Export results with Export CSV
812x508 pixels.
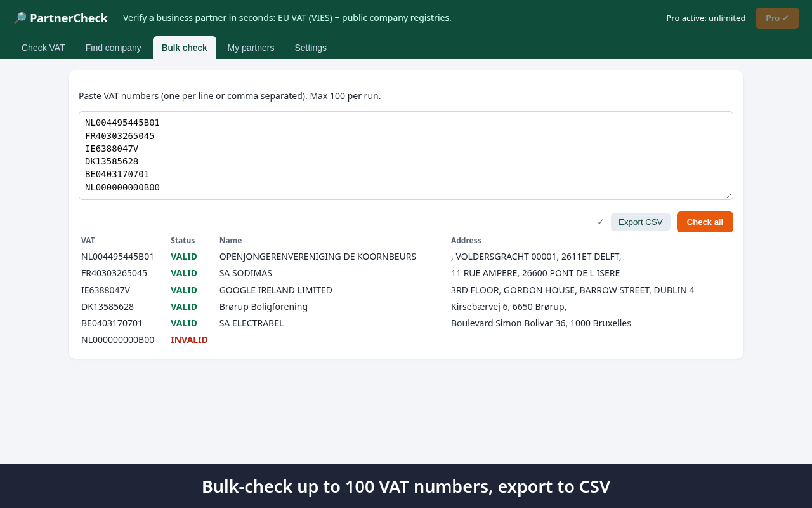click(x=641, y=222)
